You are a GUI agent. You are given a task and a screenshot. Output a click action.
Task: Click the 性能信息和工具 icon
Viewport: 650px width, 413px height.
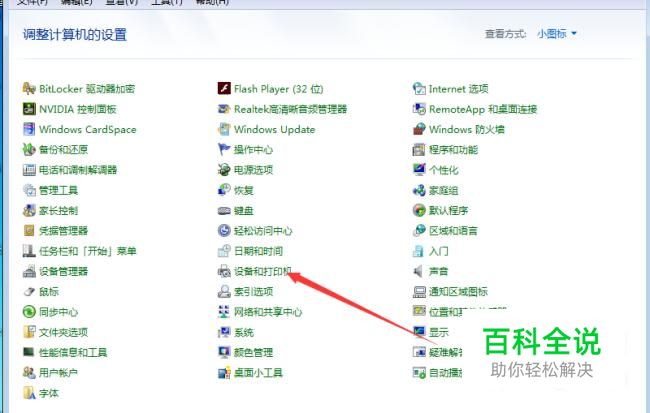[29, 352]
